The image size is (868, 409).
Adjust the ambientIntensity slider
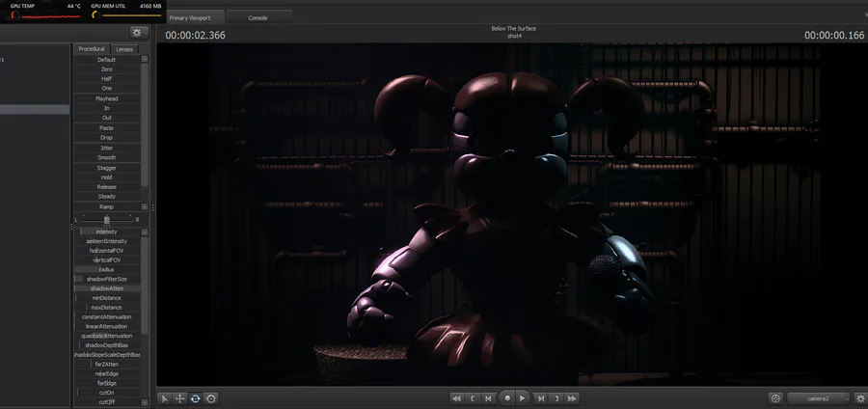107,241
